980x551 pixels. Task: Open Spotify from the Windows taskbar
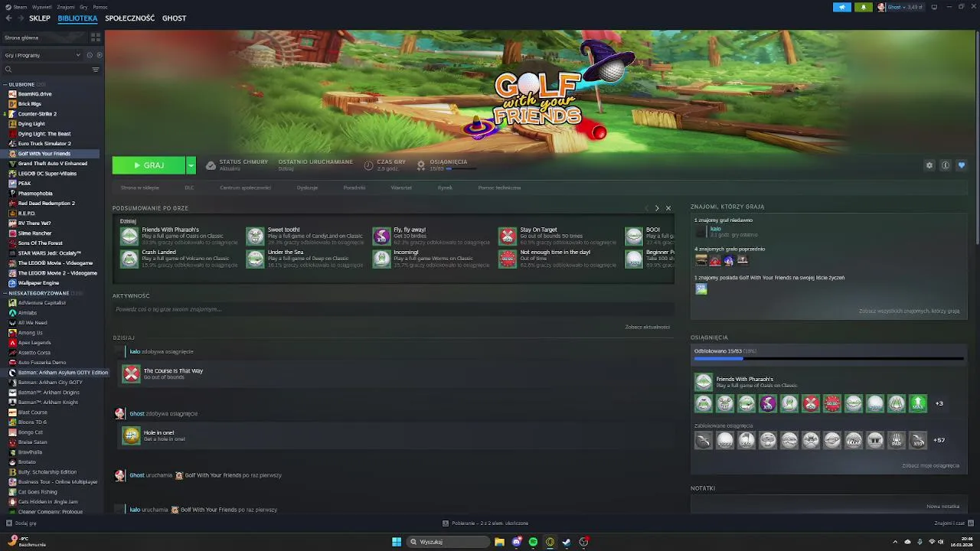[533, 542]
